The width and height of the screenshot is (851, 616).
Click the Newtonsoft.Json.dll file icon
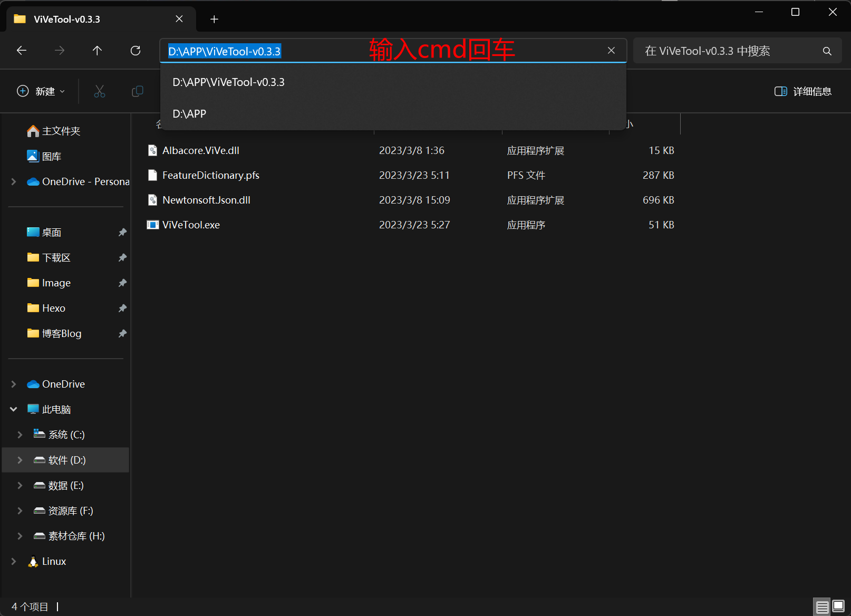(x=152, y=200)
